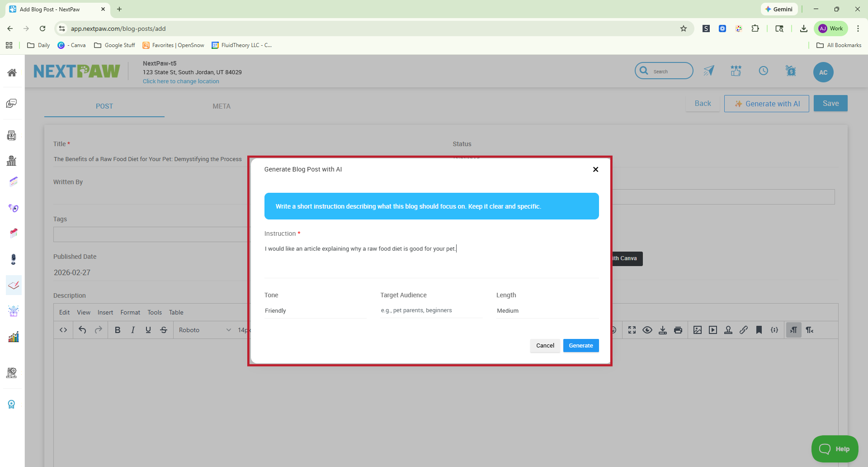Open the Length dropdown showing Medium
Viewport: 868px width, 467px height.
[547, 311]
